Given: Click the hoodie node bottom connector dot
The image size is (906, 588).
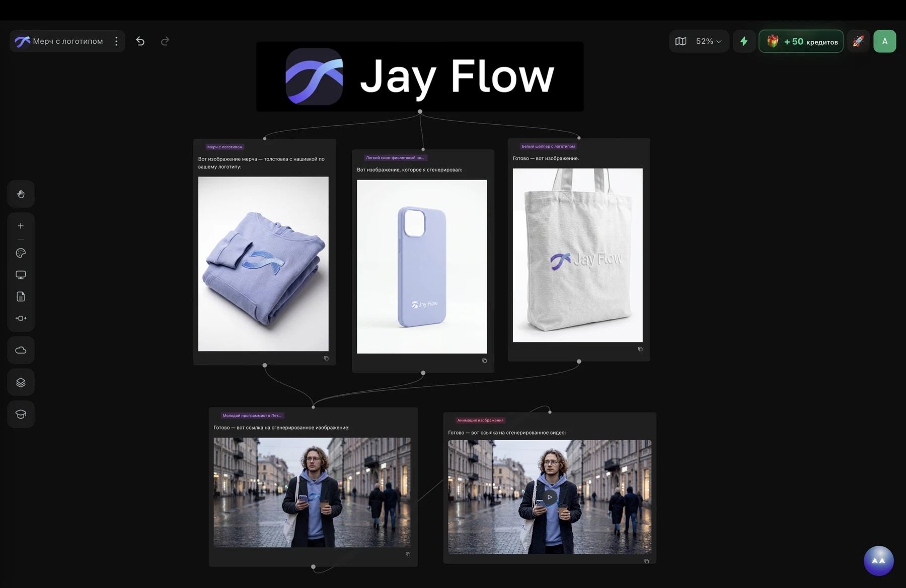Looking at the screenshot, I should coord(265,365).
